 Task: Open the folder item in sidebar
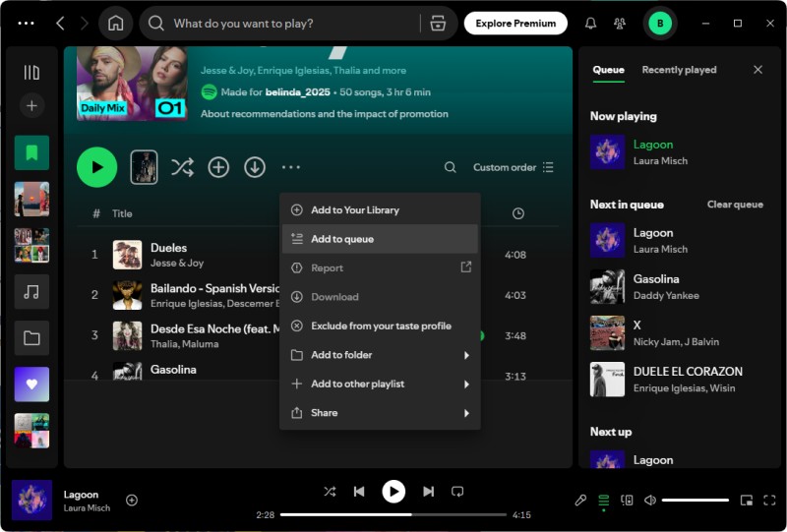click(x=31, y=337)
